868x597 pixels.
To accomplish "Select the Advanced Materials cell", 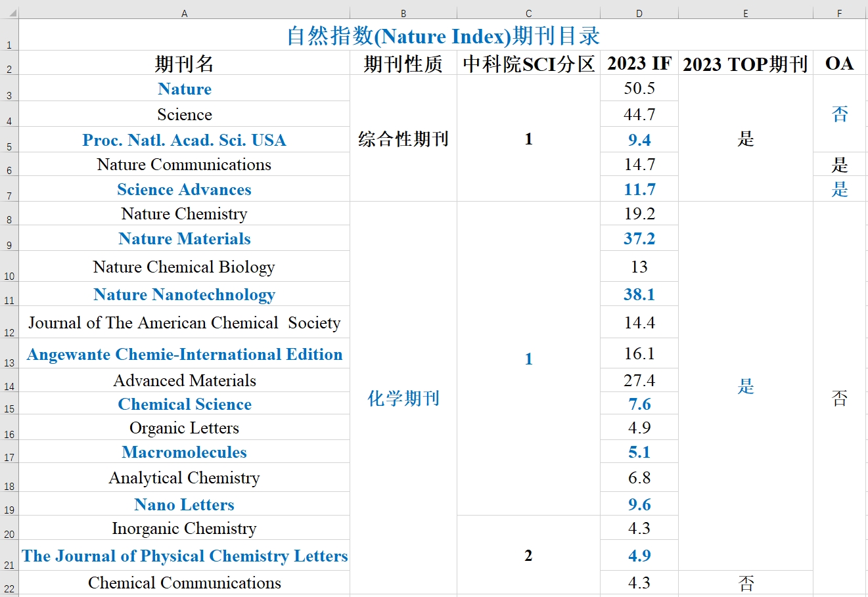I will pos(184,380).
